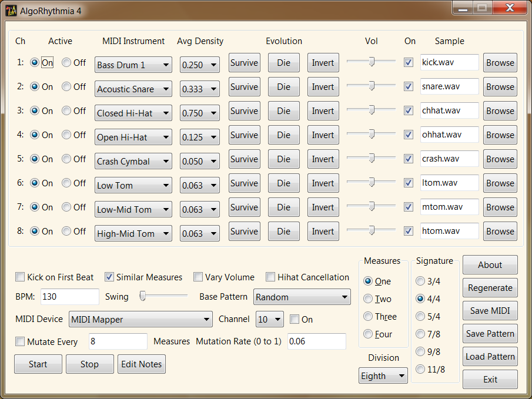Image resolution: width=532 pixels, height=399 pixels.
Task: Click Mutate Every measures field 8
Action: tap(118, 341)
